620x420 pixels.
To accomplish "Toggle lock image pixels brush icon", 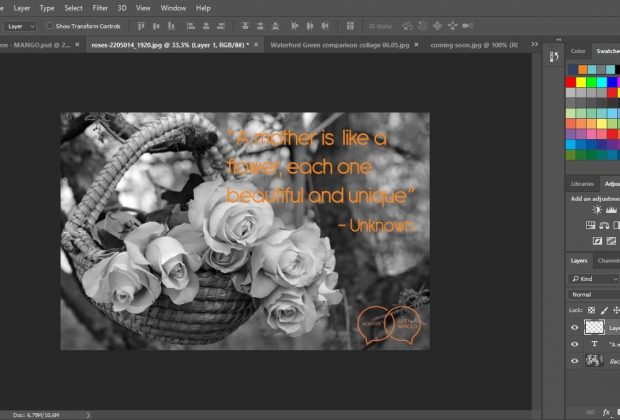I will click(x=604, y=310).
